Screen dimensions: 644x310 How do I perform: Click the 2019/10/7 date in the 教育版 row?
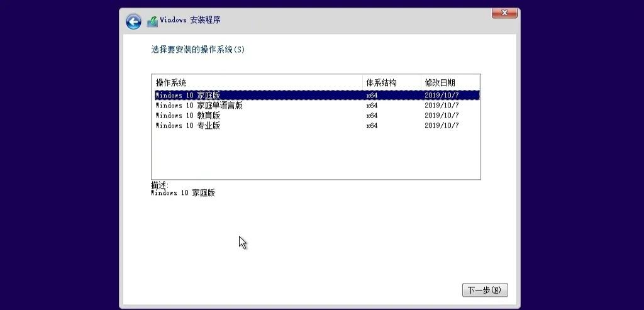[x=441, y=115]
